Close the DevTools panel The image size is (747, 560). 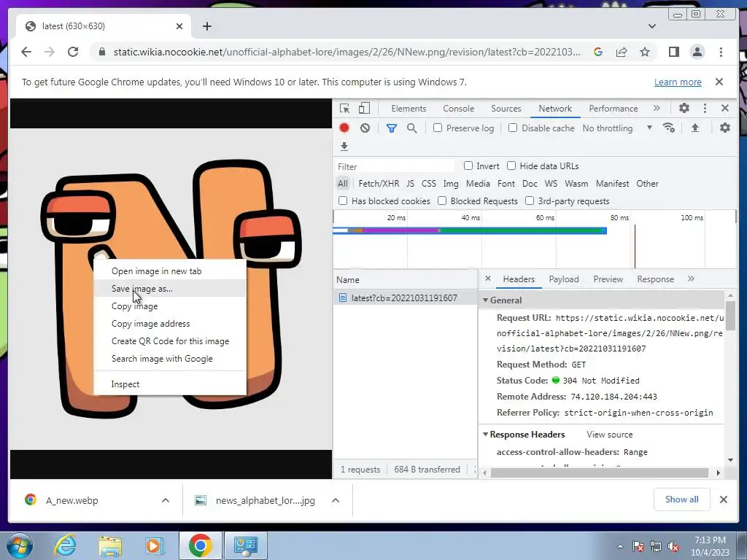pyautogui.click(x=725, y=108)
